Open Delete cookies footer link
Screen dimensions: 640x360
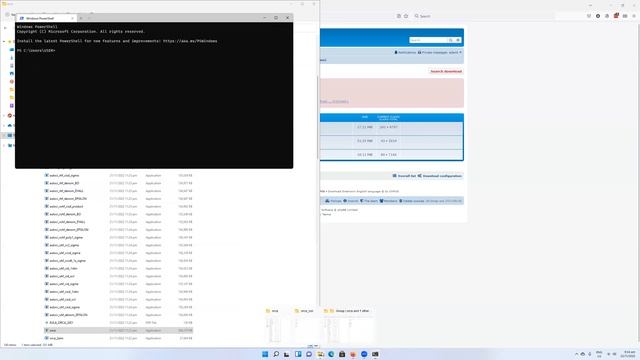(x=411, y=201)
